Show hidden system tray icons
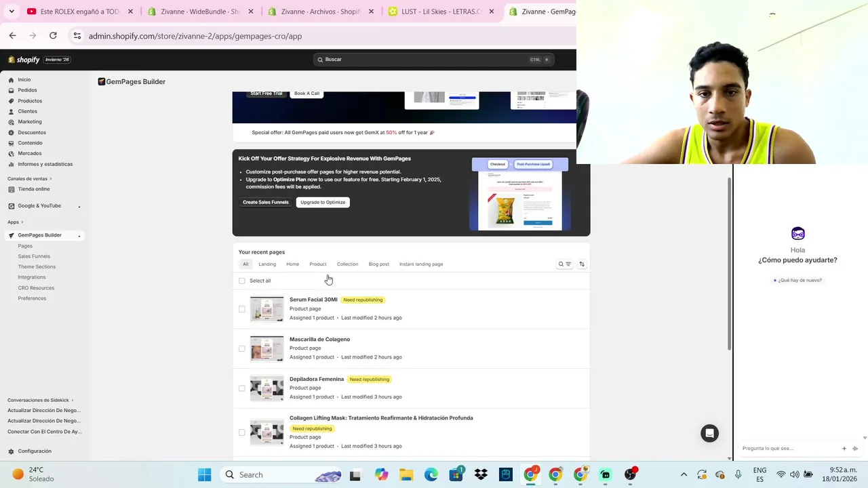 coord(684,474)
